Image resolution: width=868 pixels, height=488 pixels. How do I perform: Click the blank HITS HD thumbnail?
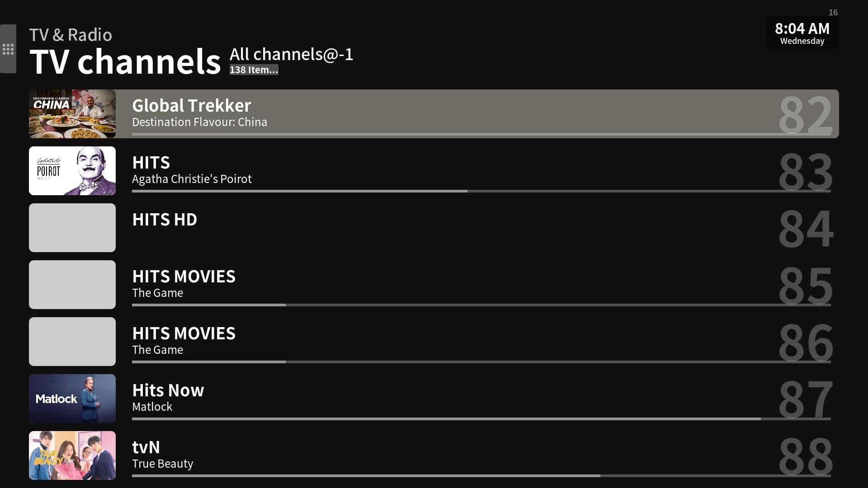(x=72, y=228)
